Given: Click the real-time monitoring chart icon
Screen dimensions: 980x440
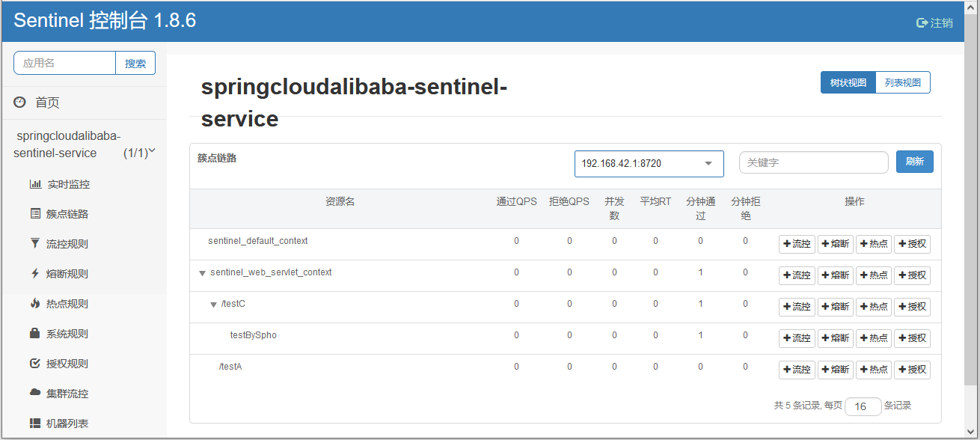Looking at the screenshot, I should tap(35, 184).
